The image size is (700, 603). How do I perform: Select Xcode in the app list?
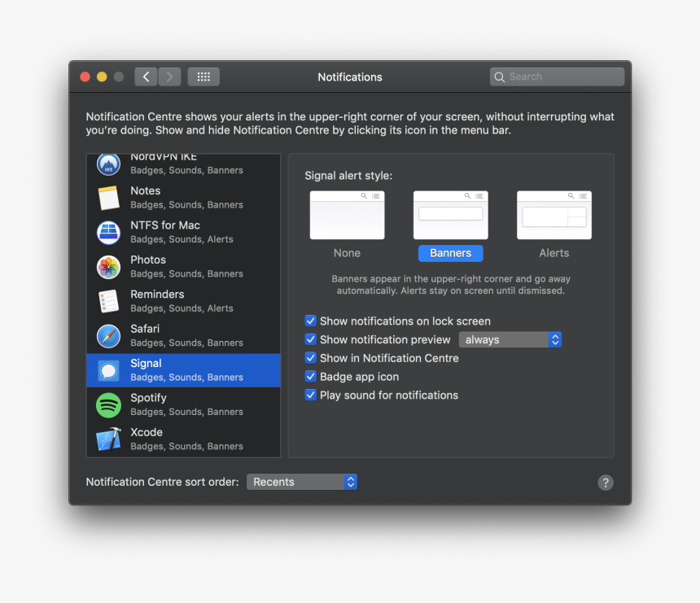183,439
